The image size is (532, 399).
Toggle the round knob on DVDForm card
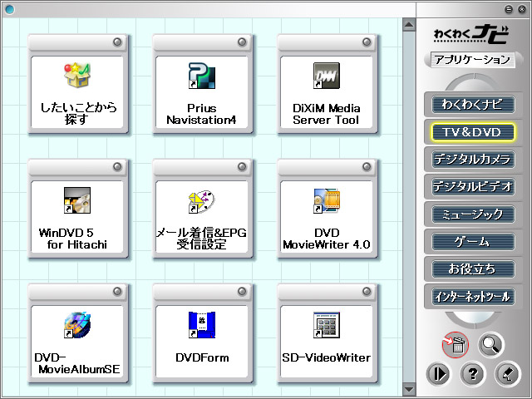coord(242,292)
